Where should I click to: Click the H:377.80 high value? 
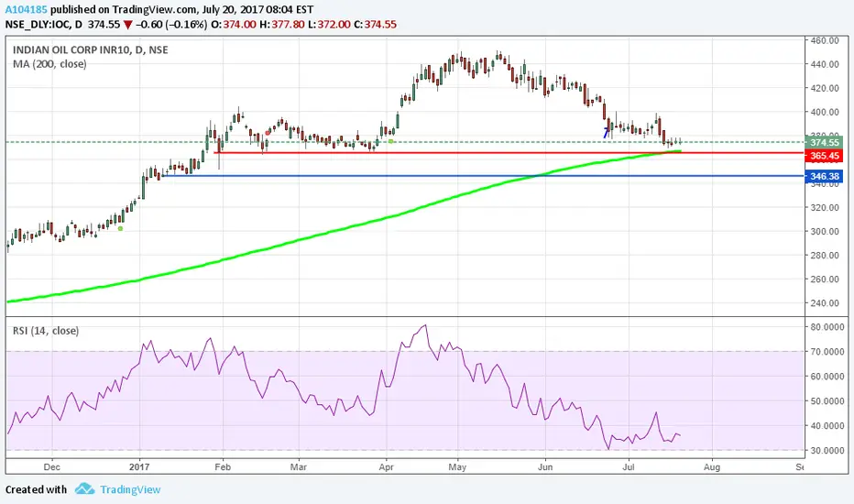[x=281, y=25]
